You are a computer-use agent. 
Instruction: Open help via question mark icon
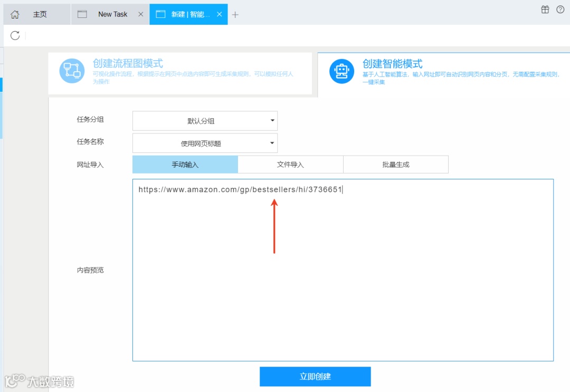coord(560,9)
